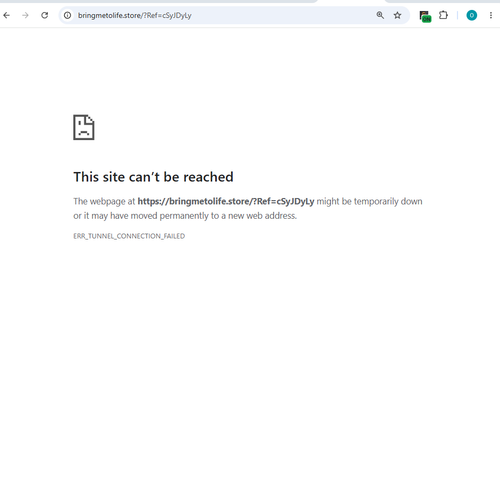The width and height of the screenshot is (500, 497).
Task: View site information icon in address bar
Action: 67,15
